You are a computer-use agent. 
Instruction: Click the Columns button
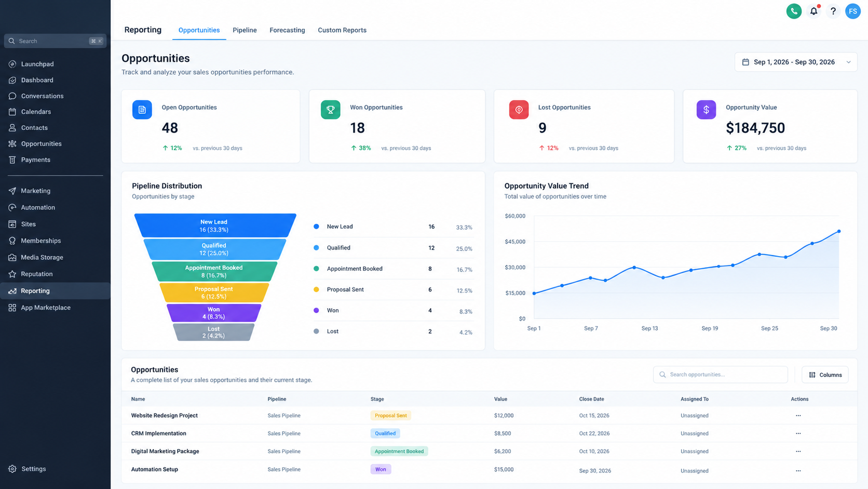[825, 375]
